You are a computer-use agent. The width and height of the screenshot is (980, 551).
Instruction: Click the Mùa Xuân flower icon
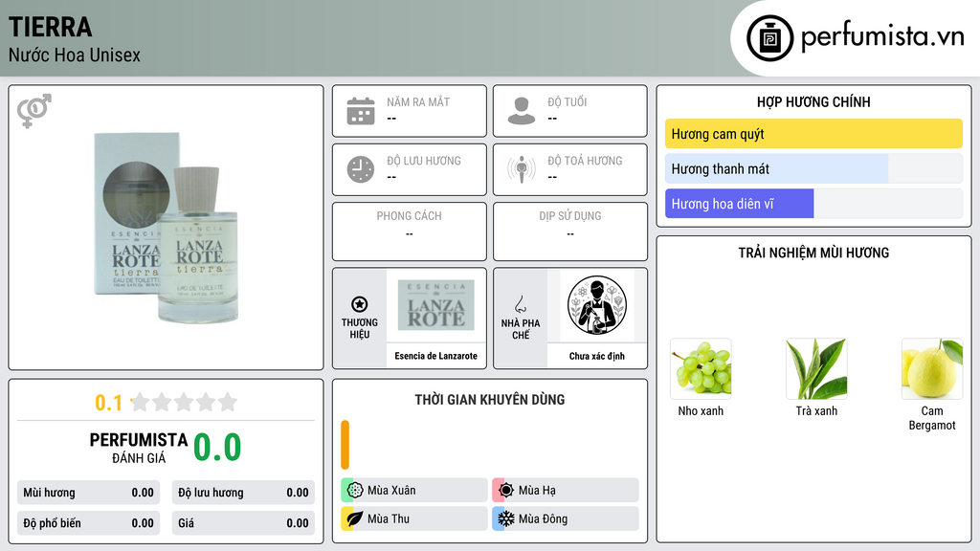354,491
